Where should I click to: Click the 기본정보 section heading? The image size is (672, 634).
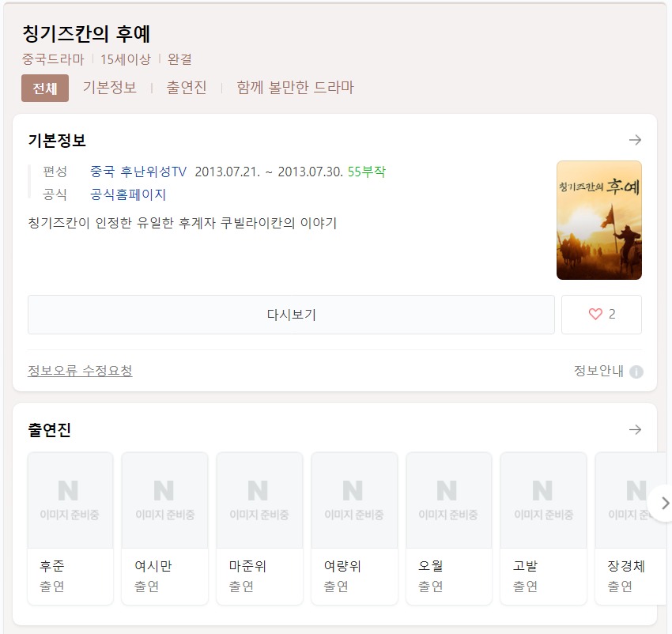coord(57,140)
